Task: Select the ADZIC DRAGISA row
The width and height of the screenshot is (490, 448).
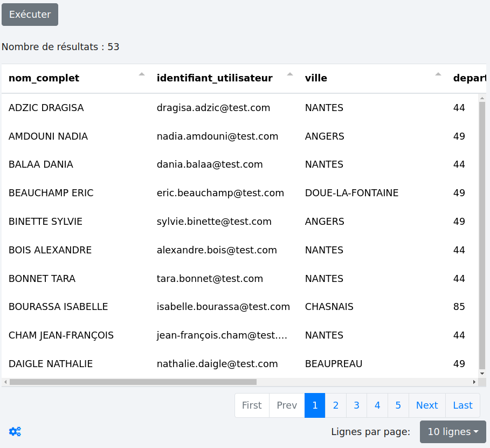Action: [x=46, y=108]
